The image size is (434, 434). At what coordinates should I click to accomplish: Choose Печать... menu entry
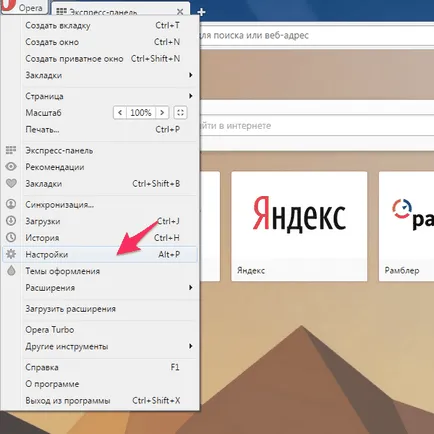pos(100,129)
